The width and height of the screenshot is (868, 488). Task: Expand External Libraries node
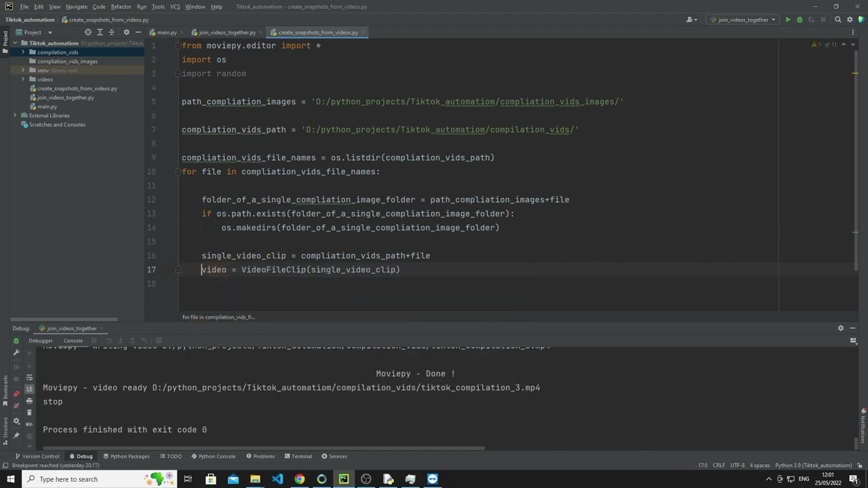click(15, 116)
